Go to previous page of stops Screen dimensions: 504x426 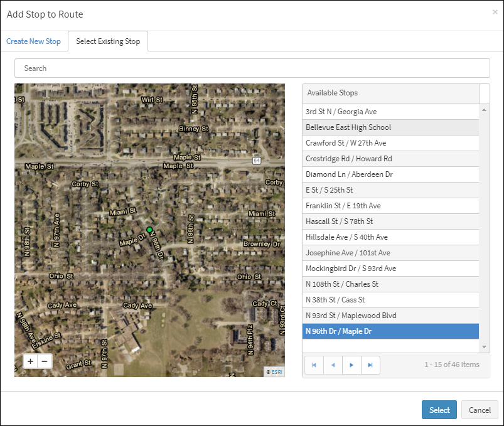(333, 365)
